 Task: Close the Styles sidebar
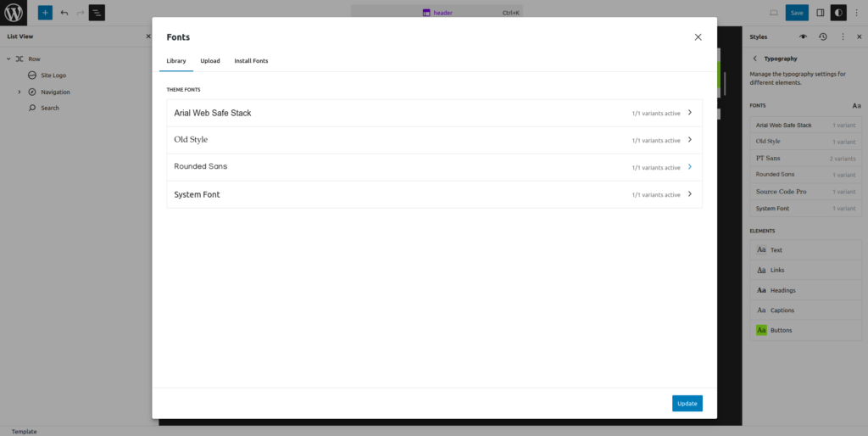[860, 36]
